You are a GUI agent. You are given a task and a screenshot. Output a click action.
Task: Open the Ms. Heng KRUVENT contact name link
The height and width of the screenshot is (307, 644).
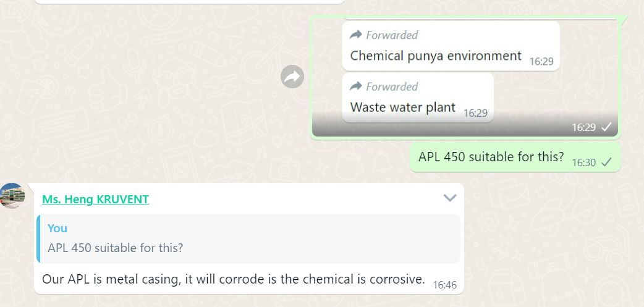[95, 199]
